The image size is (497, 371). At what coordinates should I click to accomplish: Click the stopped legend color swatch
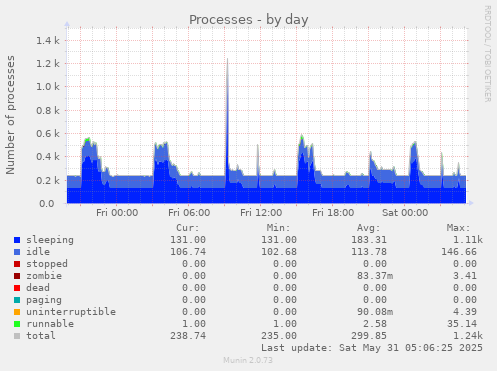(17, 264)
